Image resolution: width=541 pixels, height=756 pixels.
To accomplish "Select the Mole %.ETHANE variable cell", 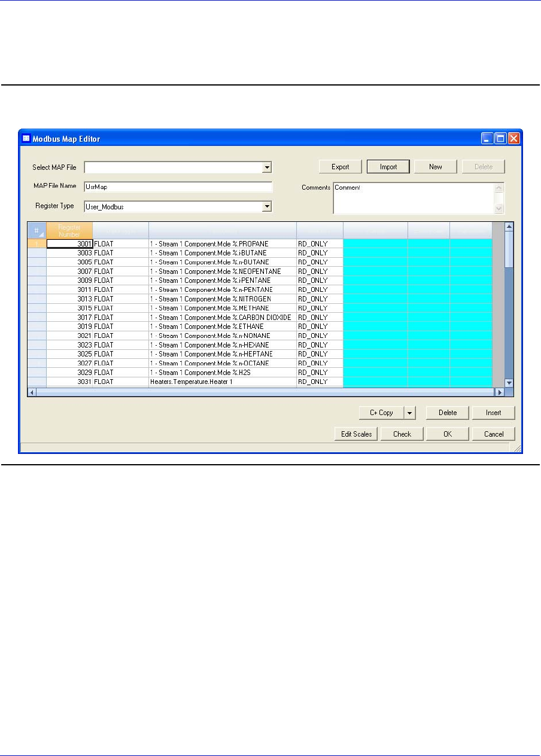I will pos(223,327).
